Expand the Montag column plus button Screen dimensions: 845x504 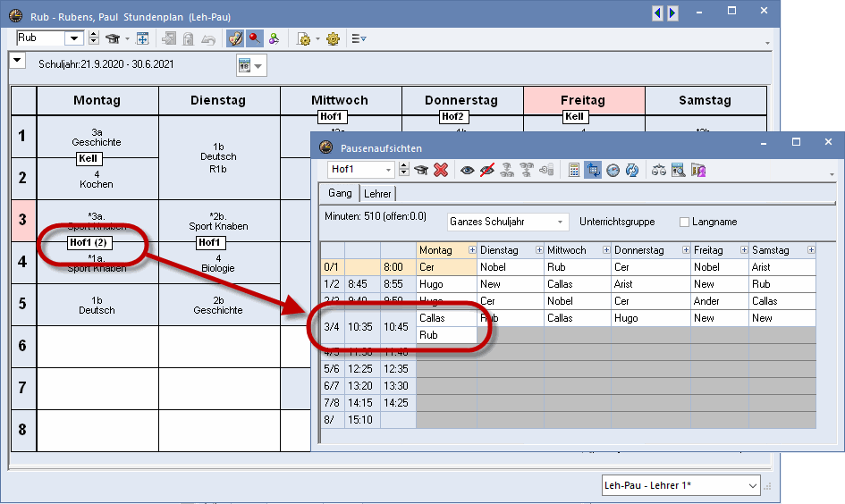472,250
